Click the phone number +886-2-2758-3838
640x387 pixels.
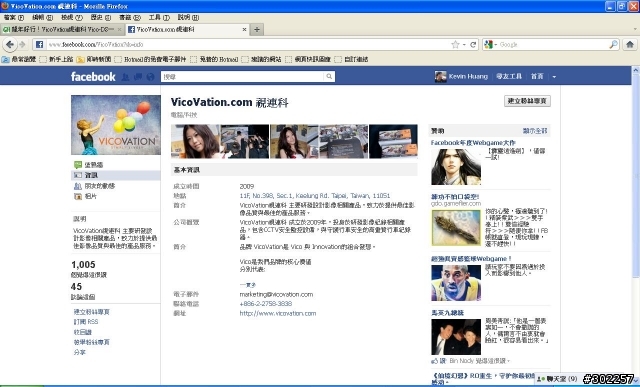click(266, 304)
